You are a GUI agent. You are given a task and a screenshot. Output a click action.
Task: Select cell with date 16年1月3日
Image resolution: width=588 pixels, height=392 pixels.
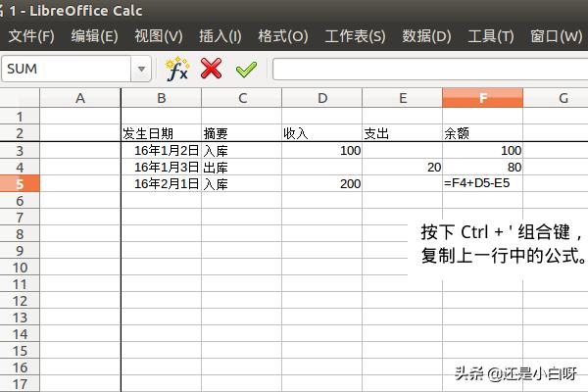click(x=162, y=167)
